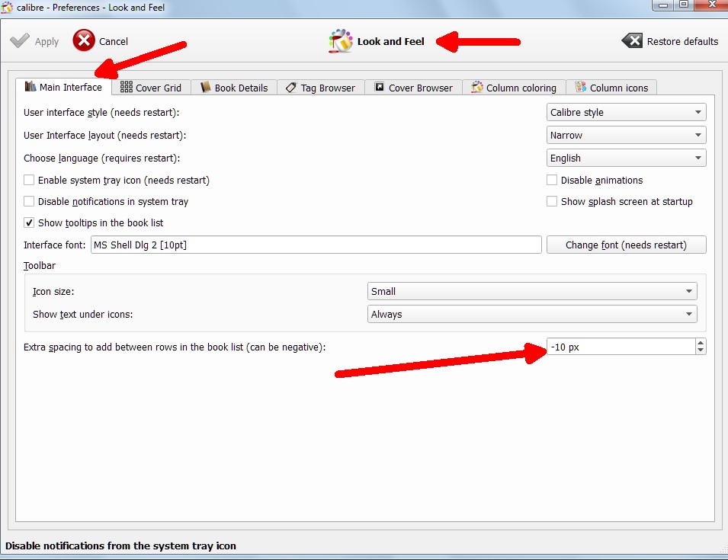The image size is (728, 560).
Task: Click the Cancel button label
Action: click(x=114, y=41)
